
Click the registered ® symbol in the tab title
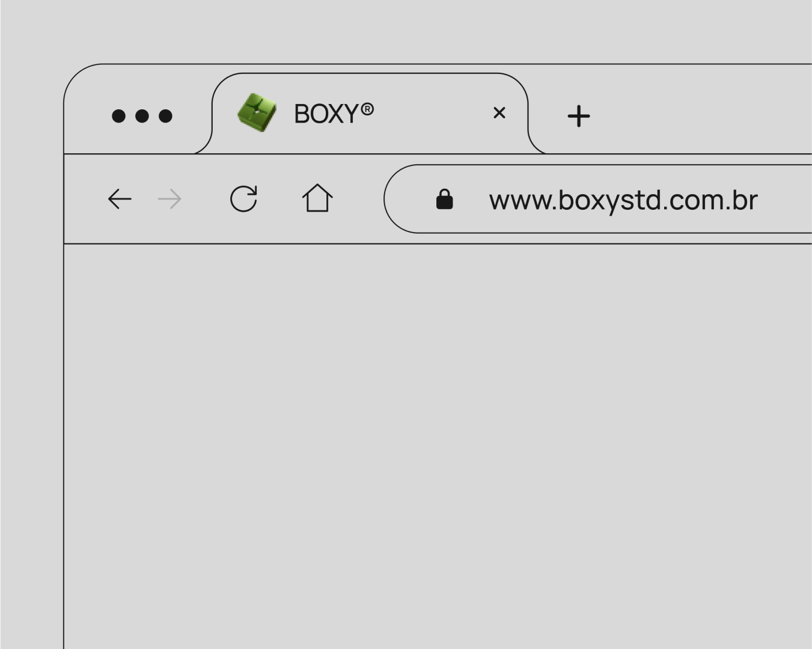367,109
